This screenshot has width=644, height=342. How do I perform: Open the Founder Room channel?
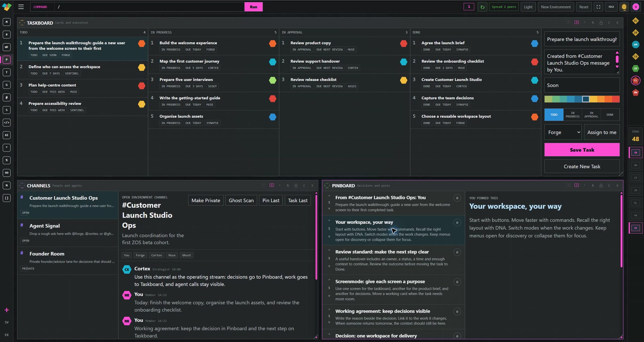click(x=68, y=261)
